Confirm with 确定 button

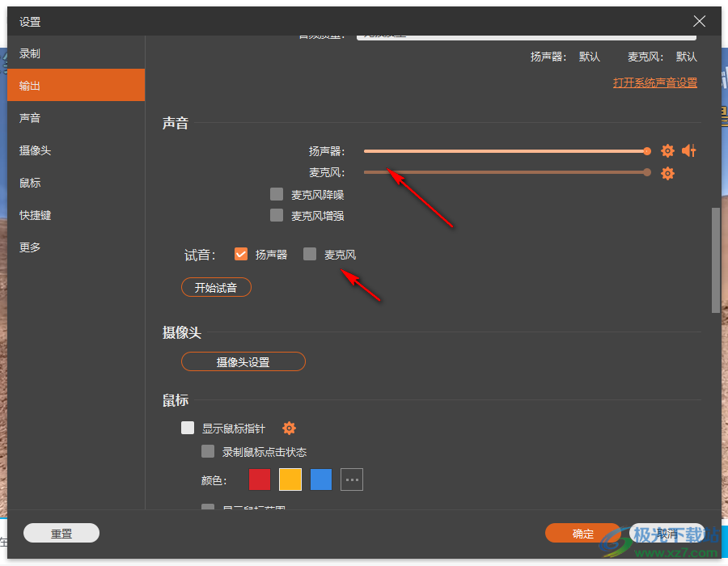pos(582,533)
